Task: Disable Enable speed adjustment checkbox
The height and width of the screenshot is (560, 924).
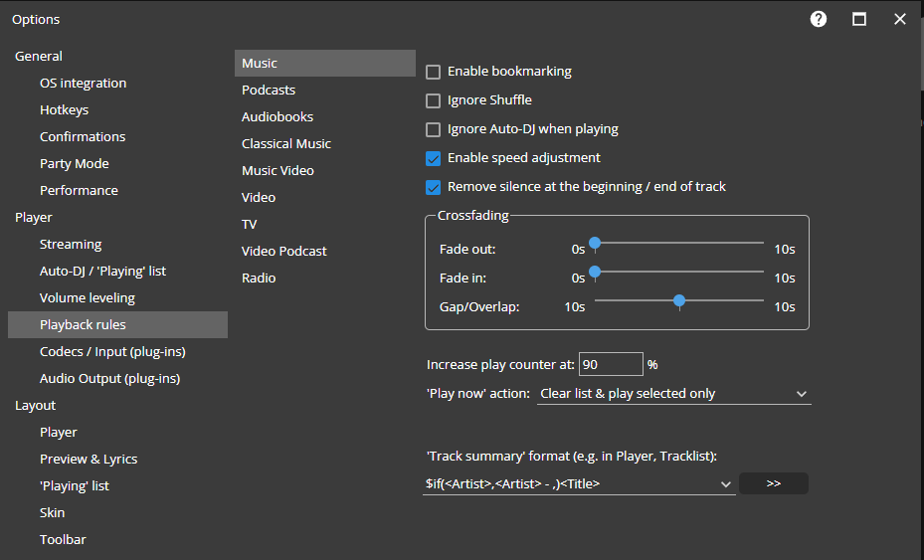Action: point(433,158)
